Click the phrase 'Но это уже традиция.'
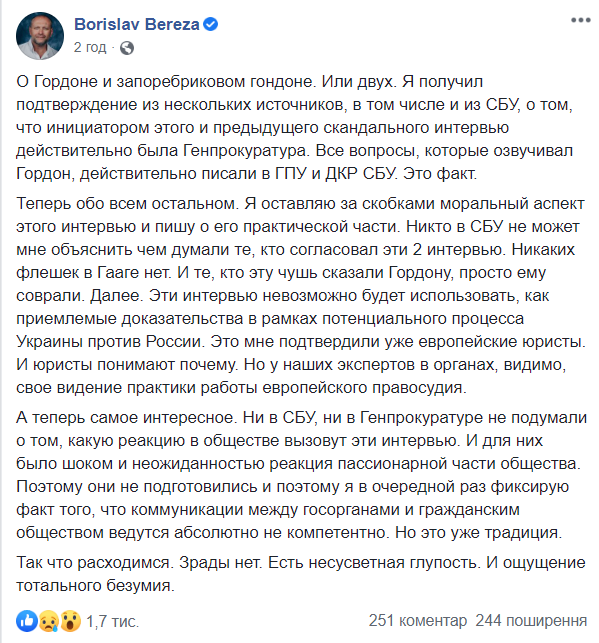The width and height of the screenshot is (599, 643). 478,533
